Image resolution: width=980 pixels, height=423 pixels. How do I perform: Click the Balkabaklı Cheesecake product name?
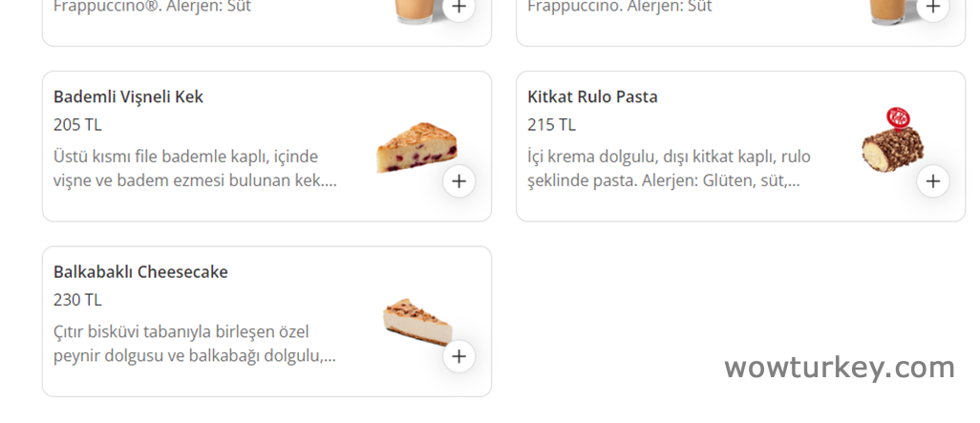pos(140,272)
